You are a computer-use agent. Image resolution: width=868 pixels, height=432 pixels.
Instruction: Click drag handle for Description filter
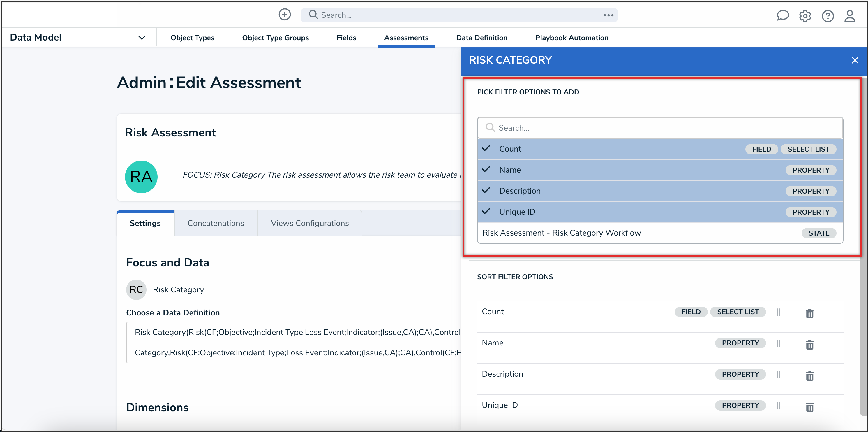click(778, 374)
